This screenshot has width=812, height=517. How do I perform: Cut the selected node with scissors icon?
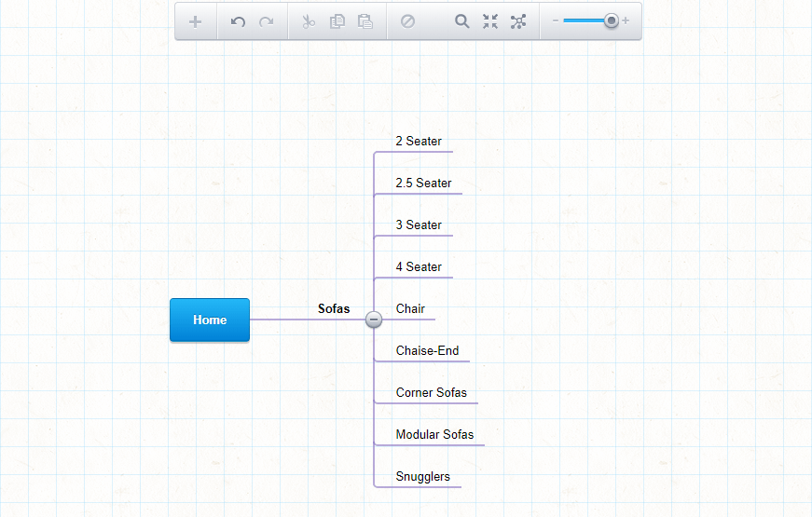(x=309, y=21)
